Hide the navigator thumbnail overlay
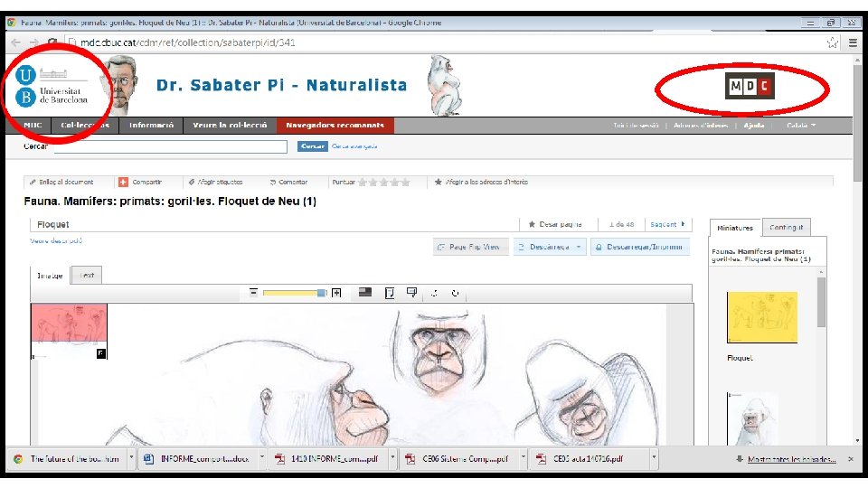The height and width of the screenshot is (488, 868). [100, 353]
